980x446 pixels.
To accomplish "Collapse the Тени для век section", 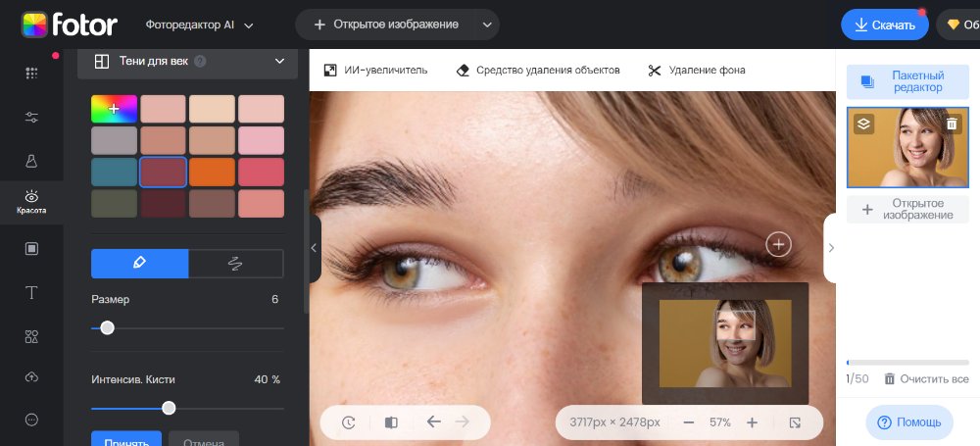I will click(x=279, y=62).
